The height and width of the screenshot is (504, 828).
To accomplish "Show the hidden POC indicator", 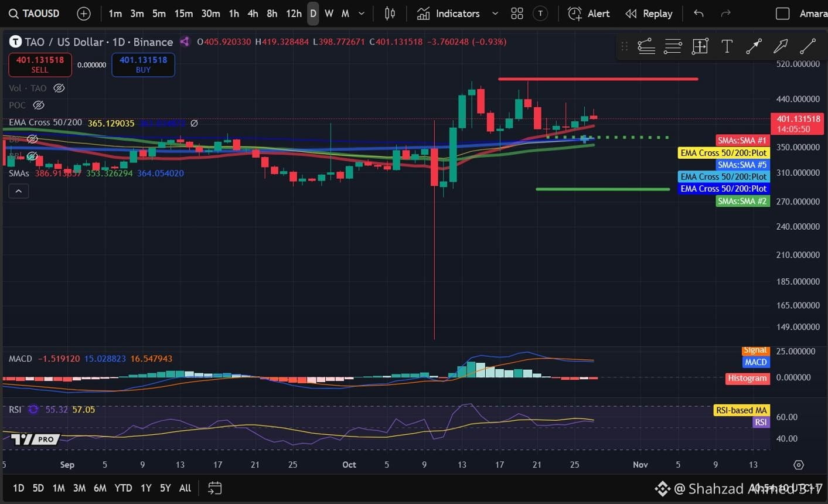I will pos(38,105).
